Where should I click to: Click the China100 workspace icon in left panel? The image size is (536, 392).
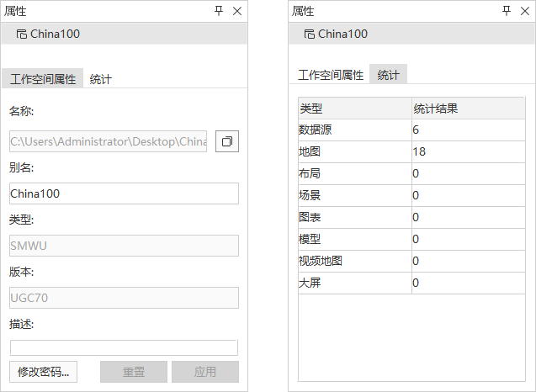[x=21, y=34]
